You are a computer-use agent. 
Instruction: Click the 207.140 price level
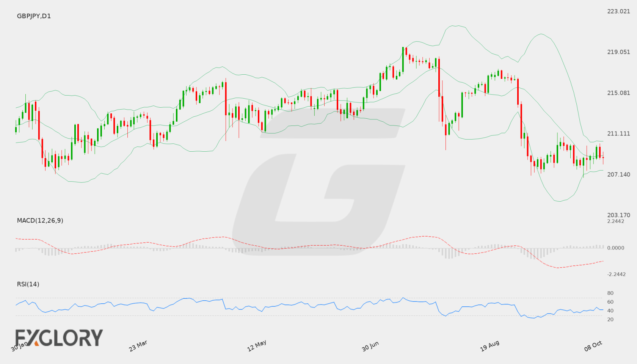pos(618,174)
